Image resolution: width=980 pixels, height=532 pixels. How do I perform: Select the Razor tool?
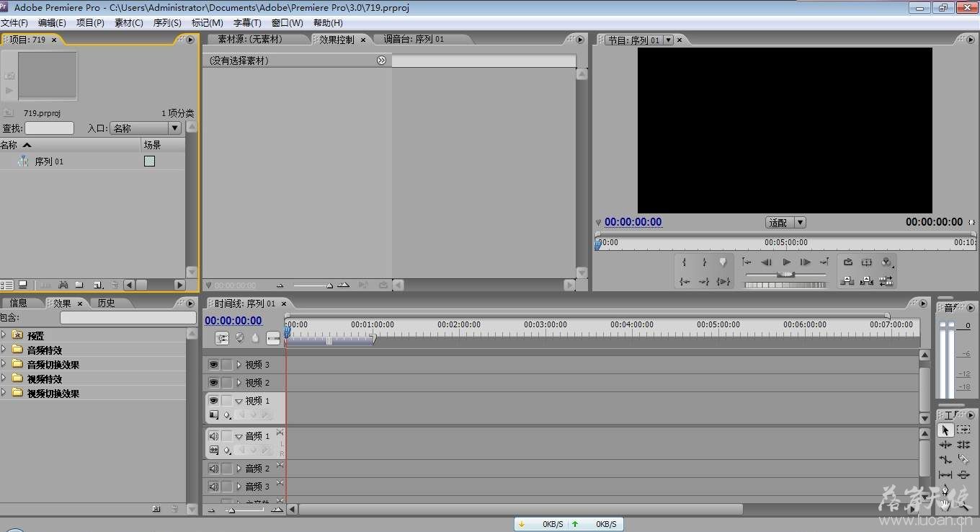tap(963, 459)
